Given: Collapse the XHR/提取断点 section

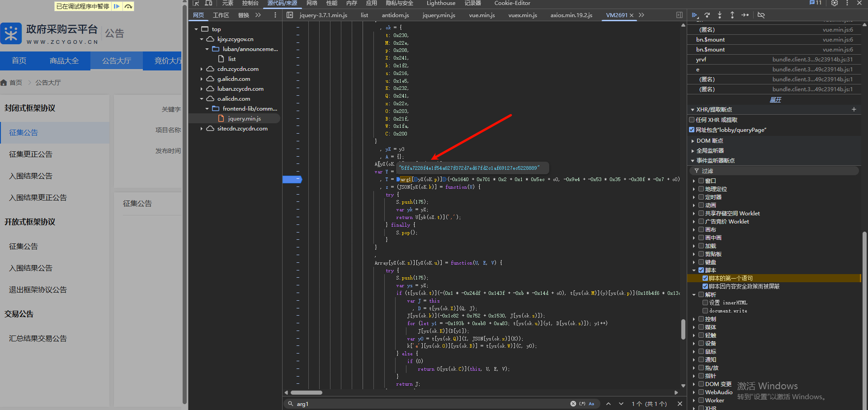Looking at the screenshot, I should click(x=692, y=110).
